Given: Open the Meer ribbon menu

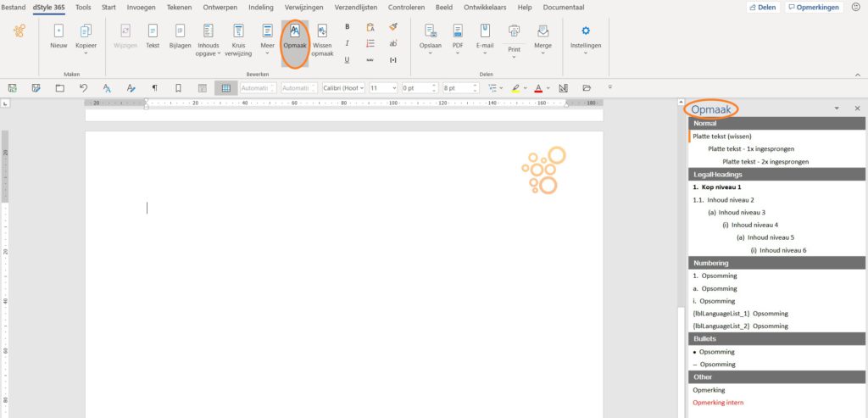Looking at the screenshot, I should pyautogui.click(x=267, y=39).
